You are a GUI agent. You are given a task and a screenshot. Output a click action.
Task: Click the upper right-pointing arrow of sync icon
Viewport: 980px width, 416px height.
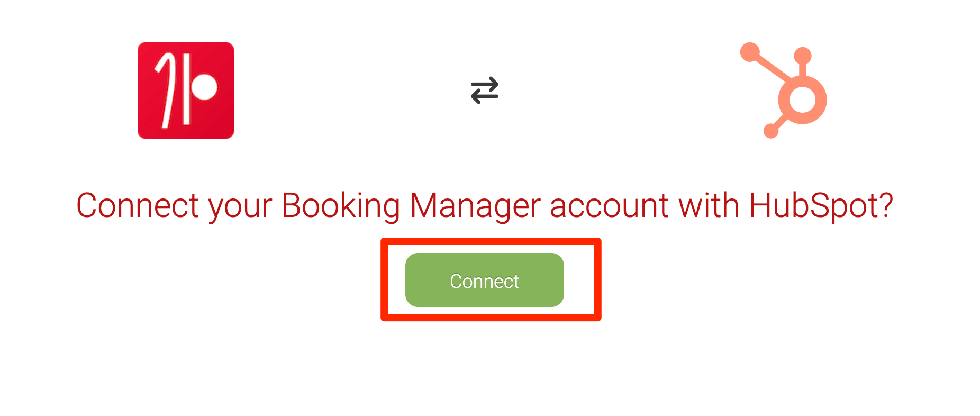click(485, 84)
